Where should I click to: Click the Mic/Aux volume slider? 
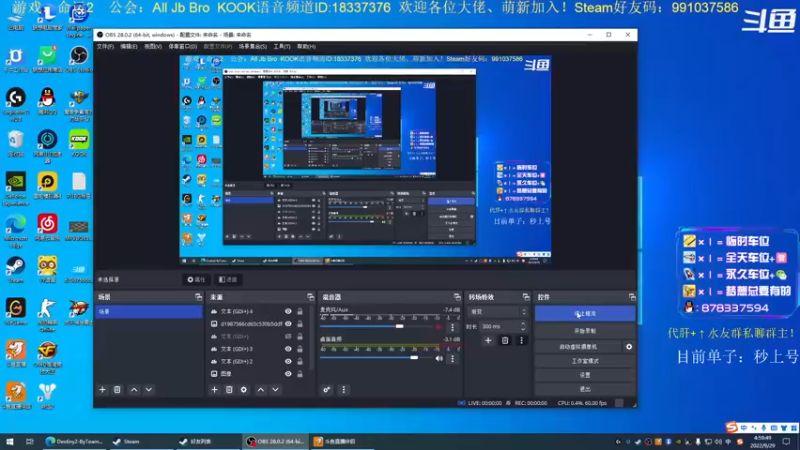[376, 327]
